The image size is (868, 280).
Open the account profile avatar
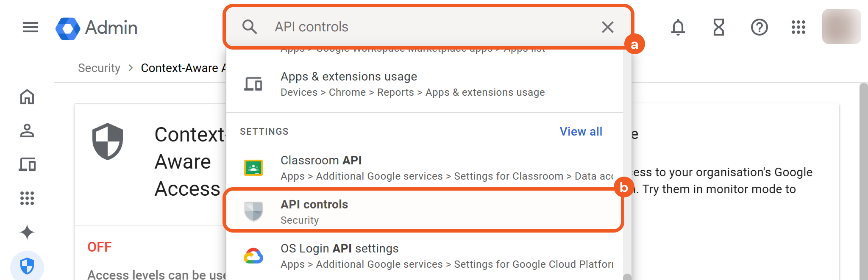coord(841,27)
